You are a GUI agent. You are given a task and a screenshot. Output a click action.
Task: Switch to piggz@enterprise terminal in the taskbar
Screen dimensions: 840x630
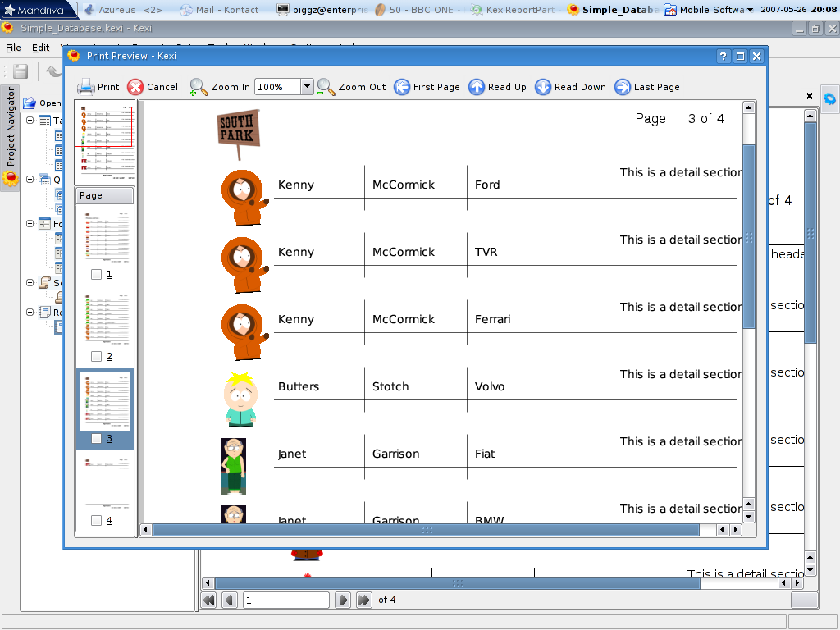point(323,10)
